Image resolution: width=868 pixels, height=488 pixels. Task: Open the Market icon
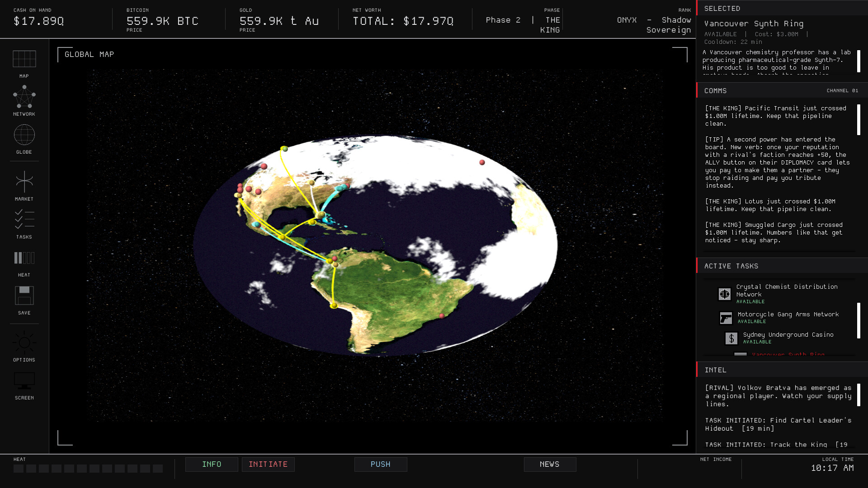click(24, 182)
